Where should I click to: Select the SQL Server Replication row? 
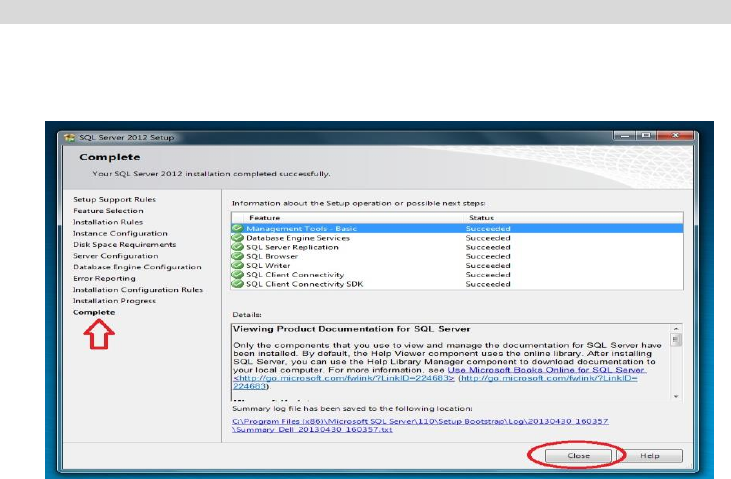457,247
